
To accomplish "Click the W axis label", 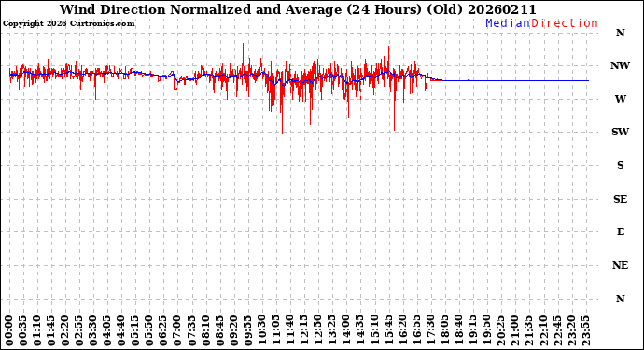I will coord(620,99).
